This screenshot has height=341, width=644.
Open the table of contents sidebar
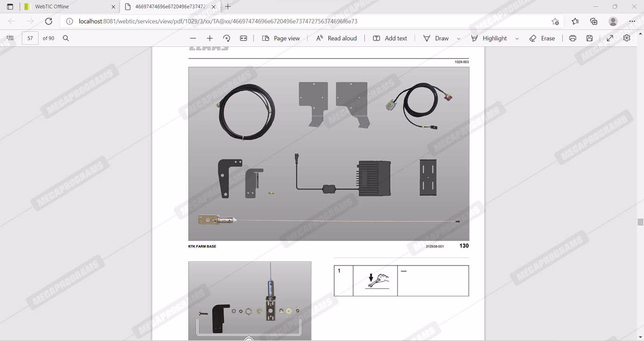click(x=10, y=38)
